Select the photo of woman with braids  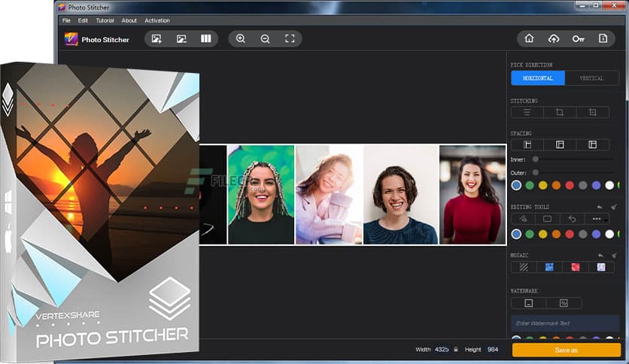(261, 195)
